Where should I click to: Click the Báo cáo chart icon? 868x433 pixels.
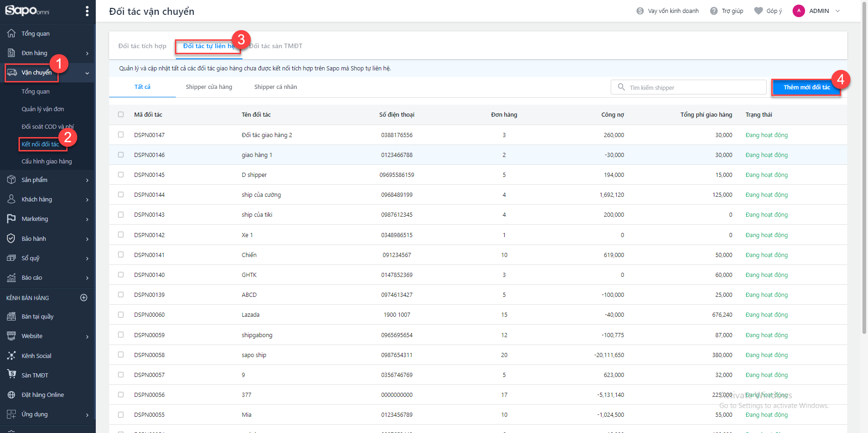(x=12, y=278)
